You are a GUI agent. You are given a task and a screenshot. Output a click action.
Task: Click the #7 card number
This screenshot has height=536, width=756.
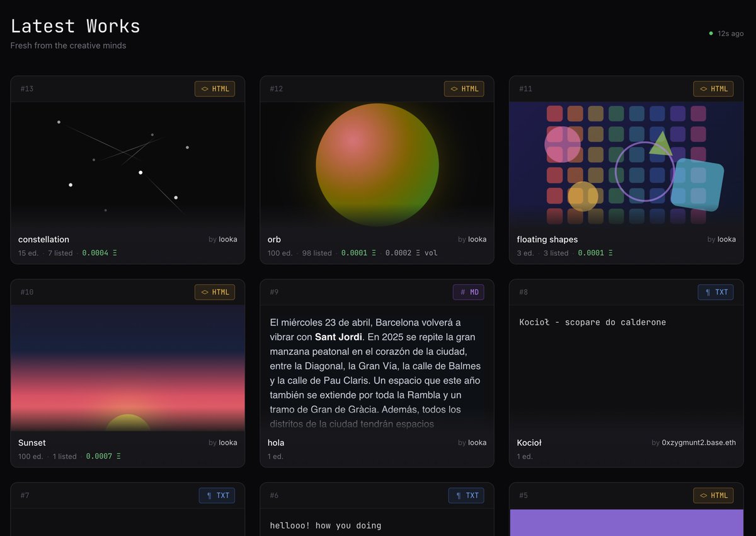[x=25, y=495]
